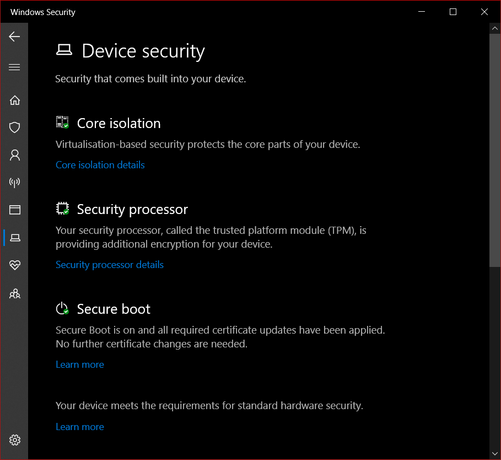This screenshot has width=501, height=460.
Task: Open App & browser control icon
Action: tap(15, 210)
